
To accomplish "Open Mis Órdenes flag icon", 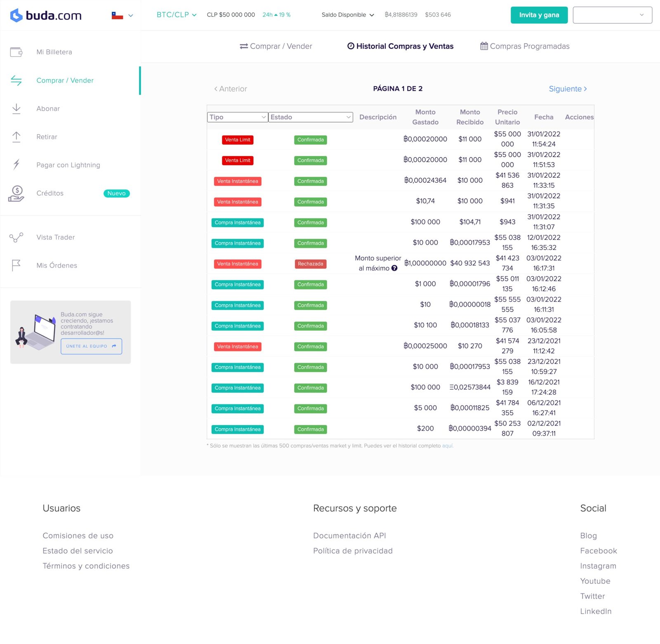I will point(16,265).
